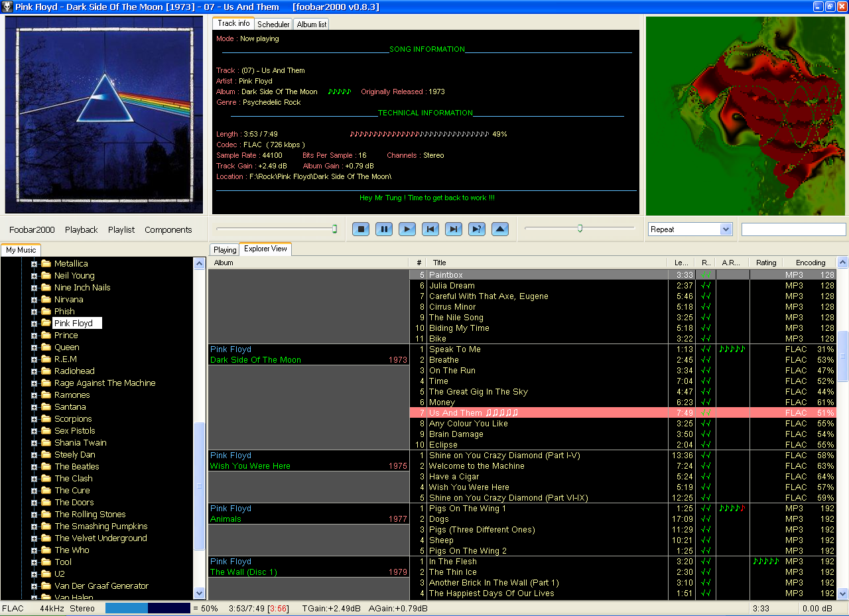Click the folder tree scroll up arrow
This screenshot has width=849, height=616.
[x=200, y=263]
